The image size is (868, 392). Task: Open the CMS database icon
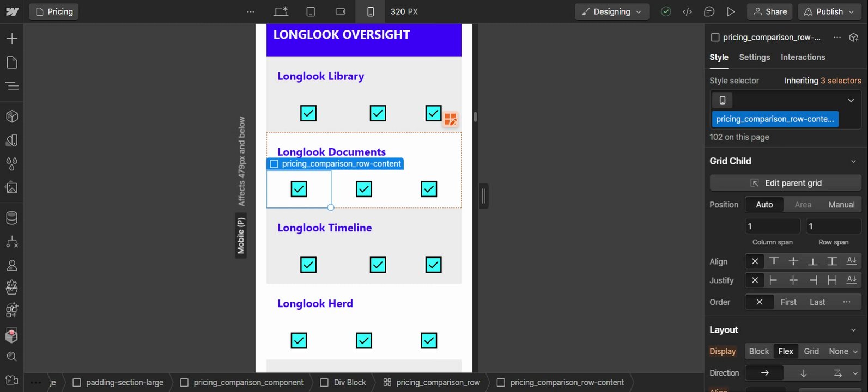(11, 218)
